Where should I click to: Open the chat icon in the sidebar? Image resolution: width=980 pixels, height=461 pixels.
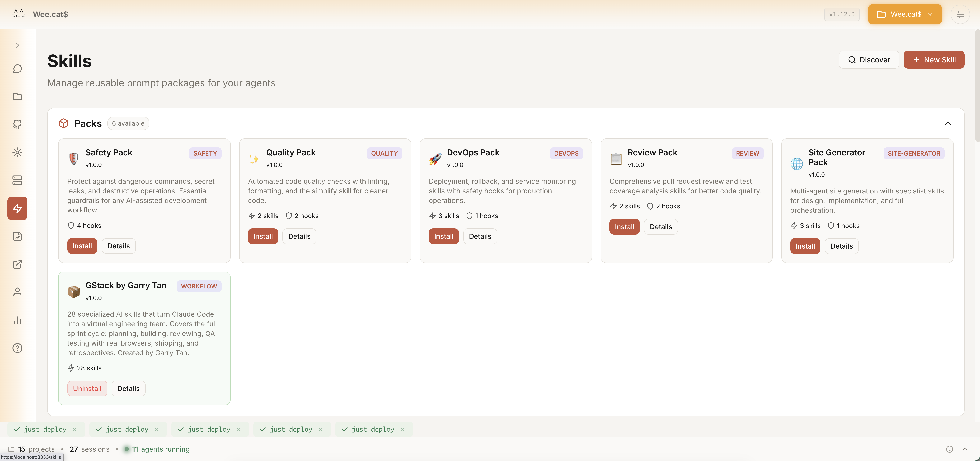pos(17,69)
